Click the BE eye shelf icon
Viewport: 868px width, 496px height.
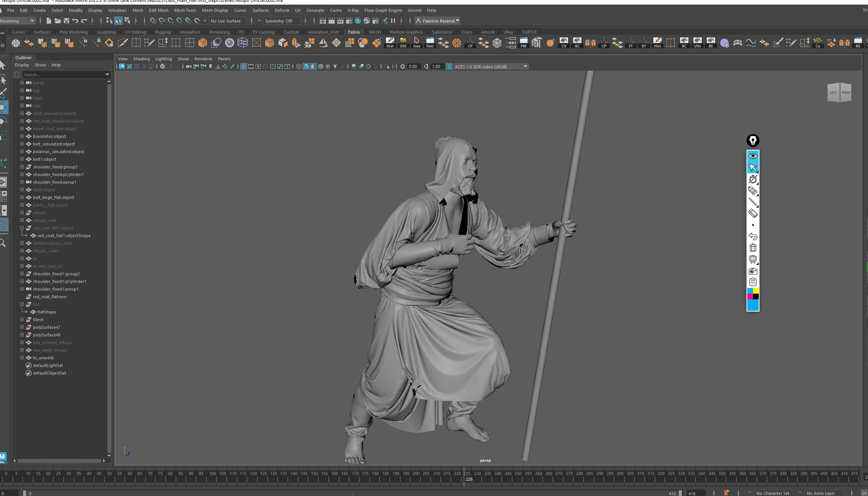click(x=711, y=42)
